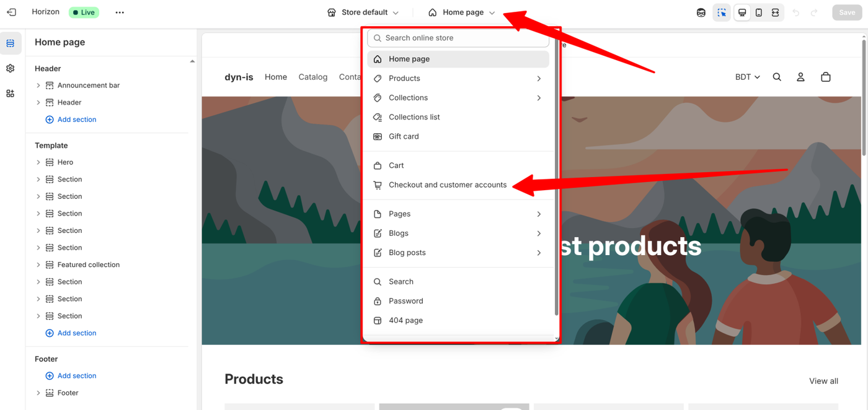Screen dimensions: 868x410
Task: Switch to mobile preview view
Action: pyautogui.click(x=758, y=12)
